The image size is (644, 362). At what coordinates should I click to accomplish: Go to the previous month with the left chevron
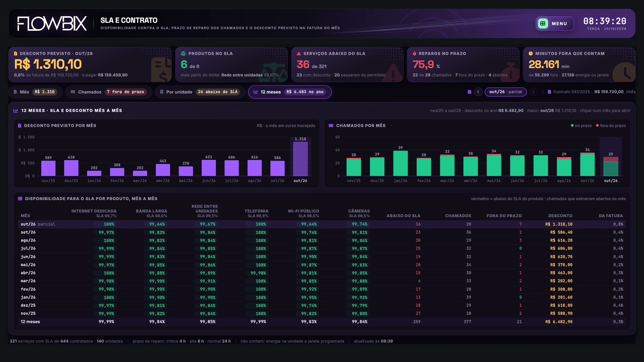478,92
